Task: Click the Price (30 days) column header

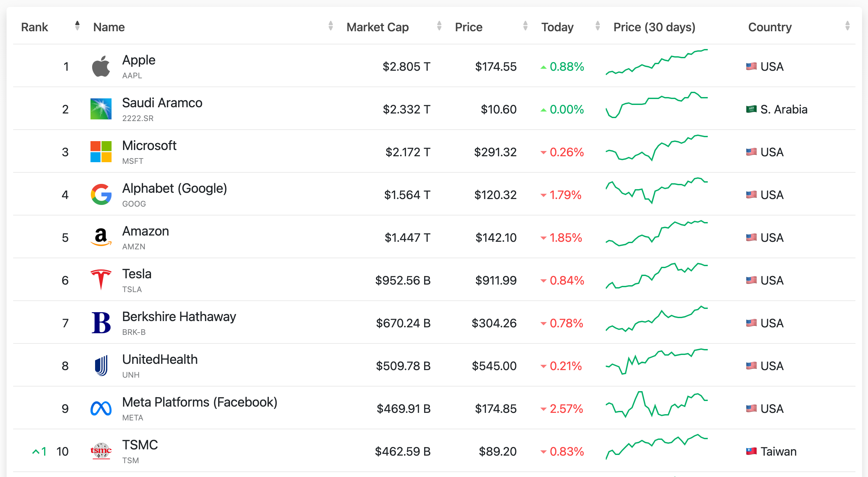Action: pos(654,27)
